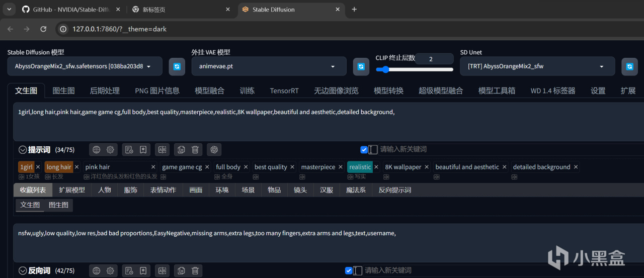
Task: Refresh the SD Unet list
Action: (629, 66)
